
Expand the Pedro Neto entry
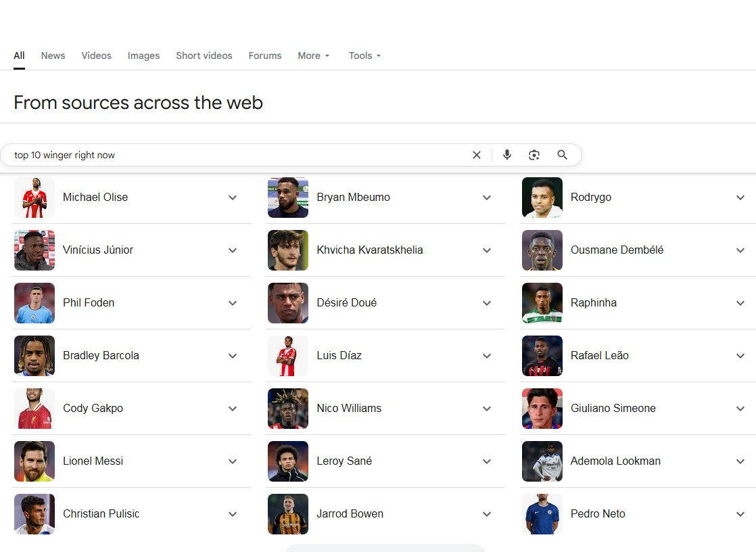pyautogui.click(x=740, y=514)
